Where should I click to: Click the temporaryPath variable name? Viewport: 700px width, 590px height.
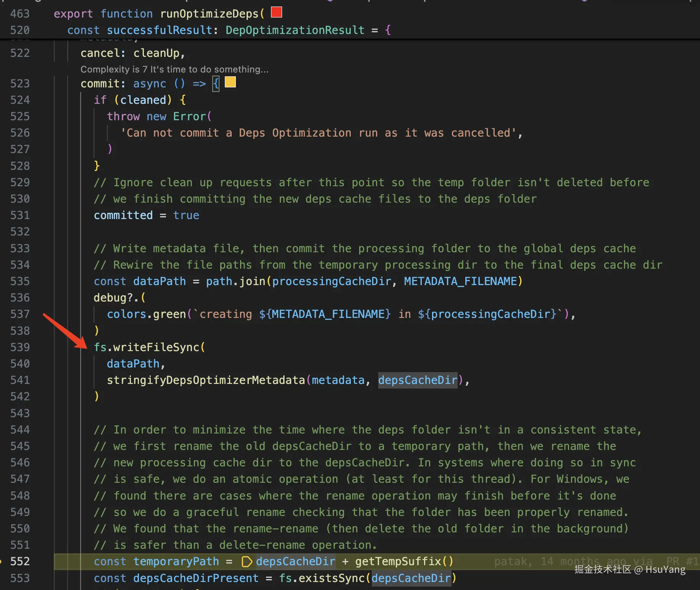pyautogui.click(x=176, y=561)
